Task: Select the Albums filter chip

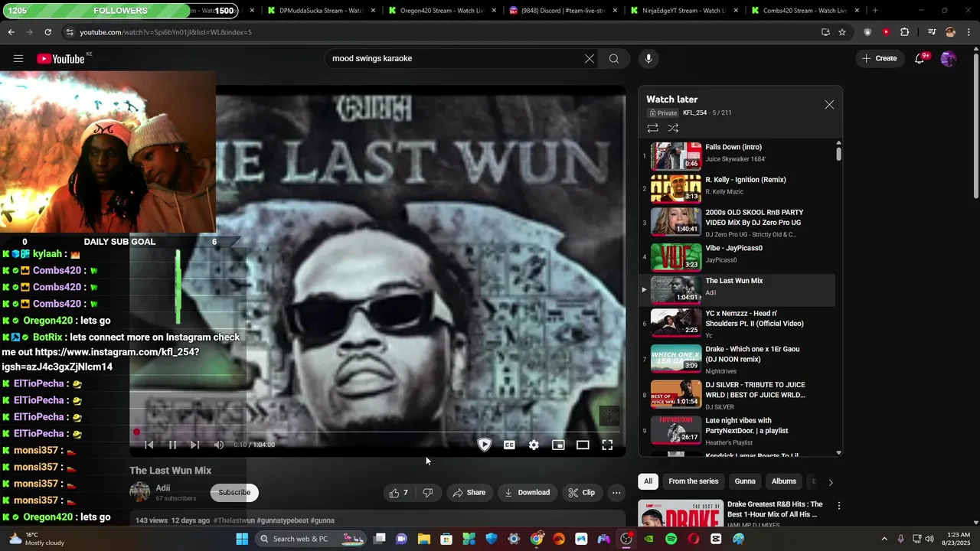Action: point(784,481)
